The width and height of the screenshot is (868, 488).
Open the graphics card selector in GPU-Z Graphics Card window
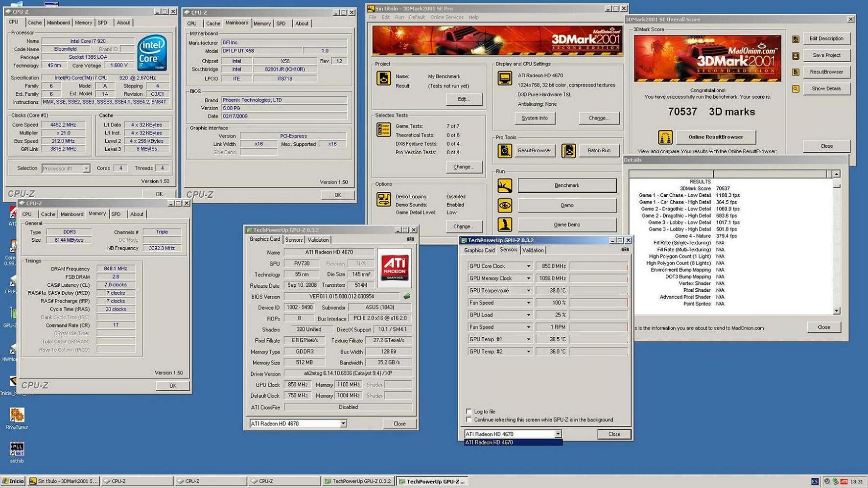[x=343, y=424]
